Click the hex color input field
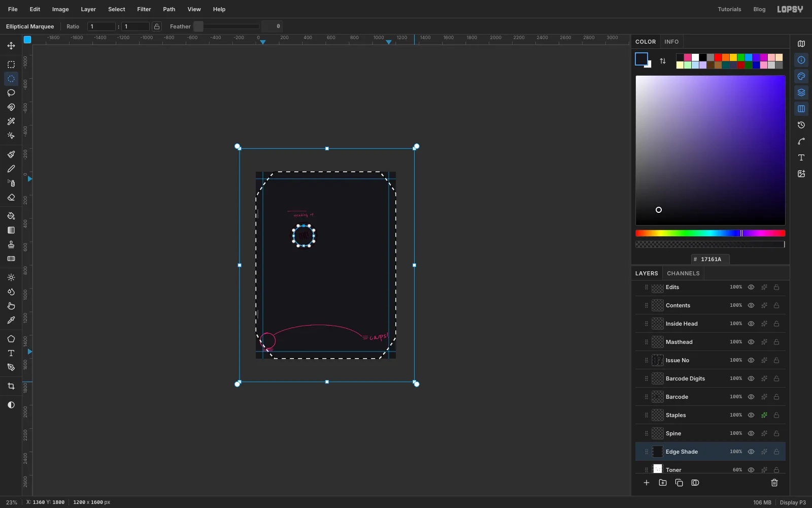This screenshot has height=508, width=812. [711, 259]
